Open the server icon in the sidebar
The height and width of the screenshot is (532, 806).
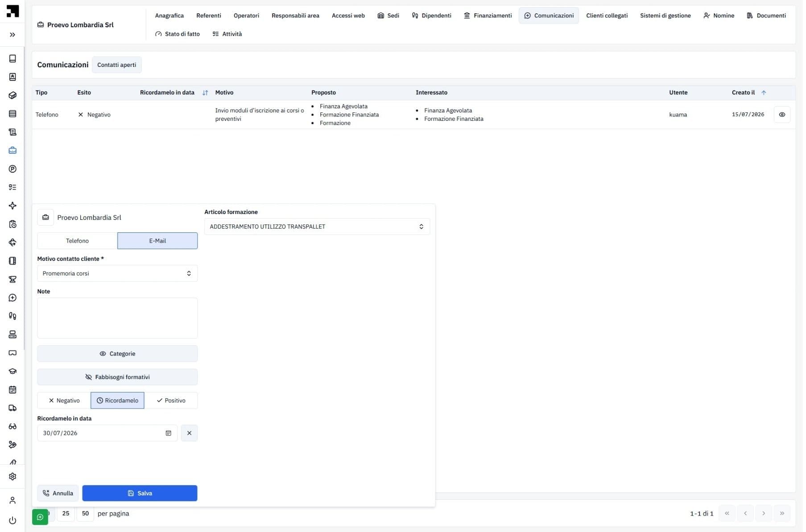[x=12, y=334]
